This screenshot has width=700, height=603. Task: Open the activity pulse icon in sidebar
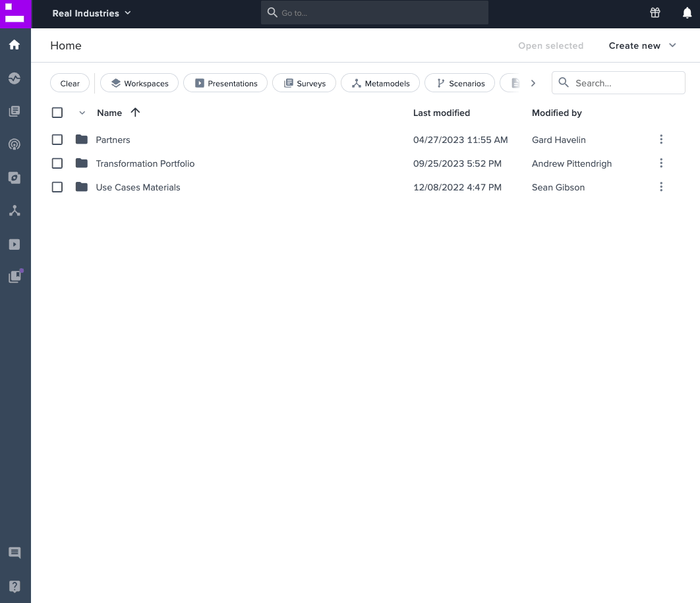15,78
